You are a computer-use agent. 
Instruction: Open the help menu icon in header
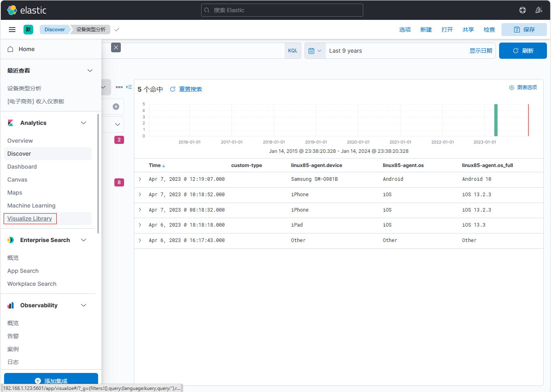[x=523, y=10]
